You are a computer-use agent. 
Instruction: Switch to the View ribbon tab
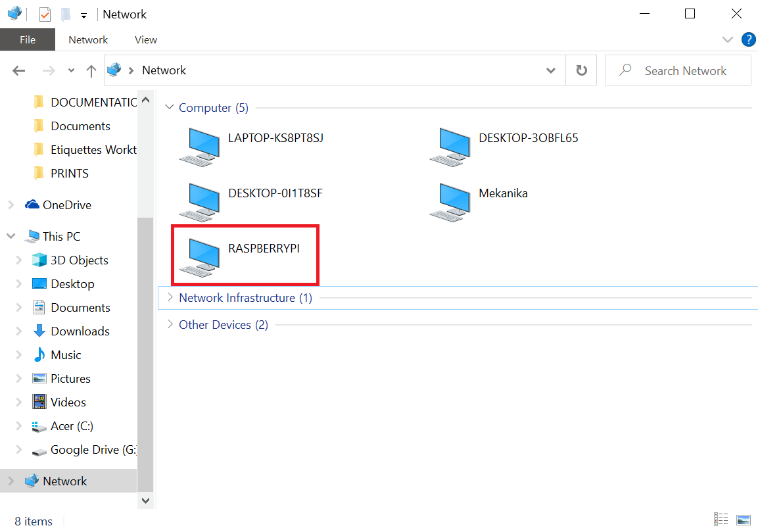point(145,39)
